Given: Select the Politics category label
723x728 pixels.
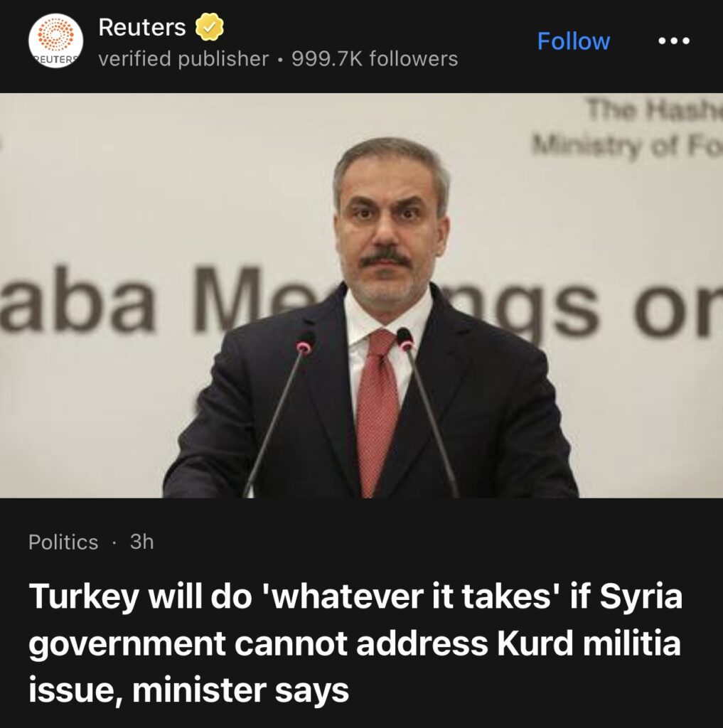Looking at the screenshot, I should (63, 542).
